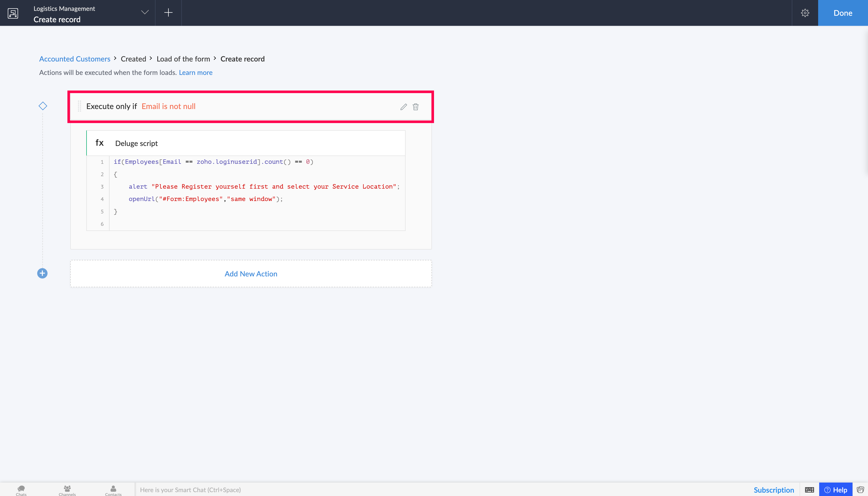This screenshot has height=496, width=868.
Task: Open the Learn more link
Action: [x=196, y=73]
